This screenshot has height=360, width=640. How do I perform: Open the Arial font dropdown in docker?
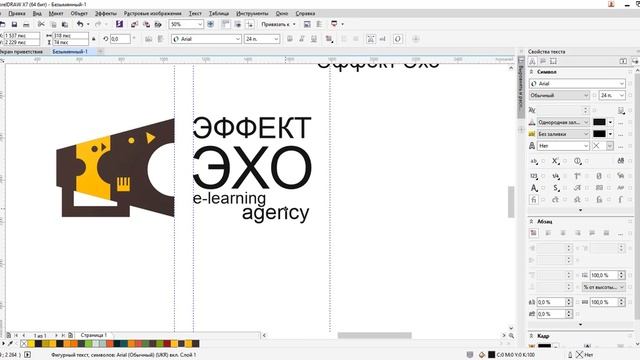pyautogui.click(x=621, y=83)
